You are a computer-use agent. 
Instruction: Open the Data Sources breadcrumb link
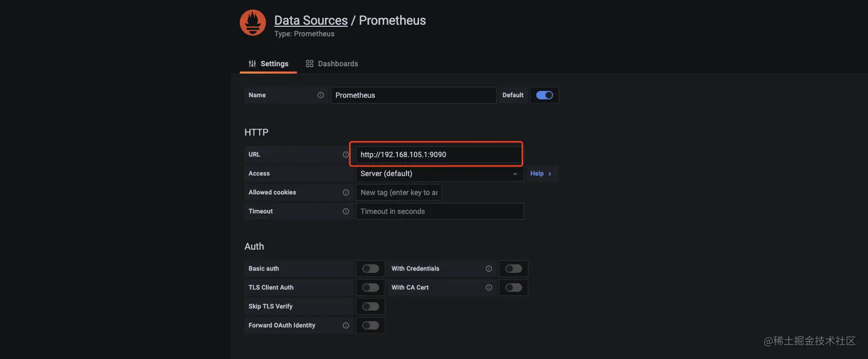click(x=311, y=20)
